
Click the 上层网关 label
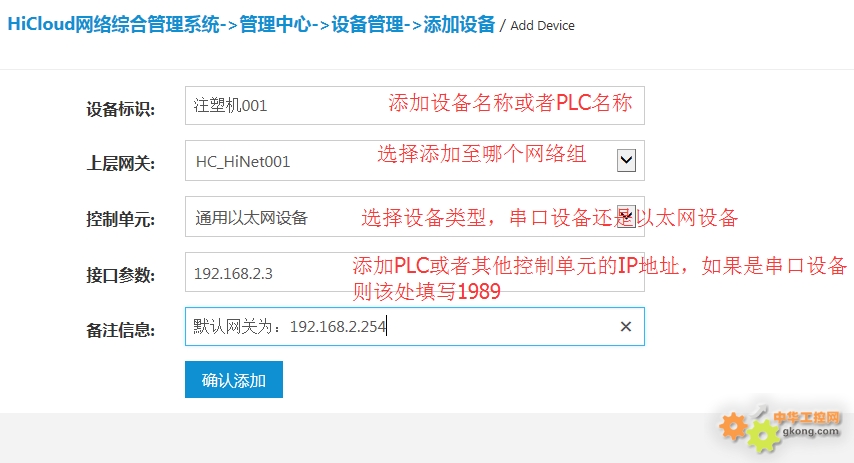[x=120, y=163]
